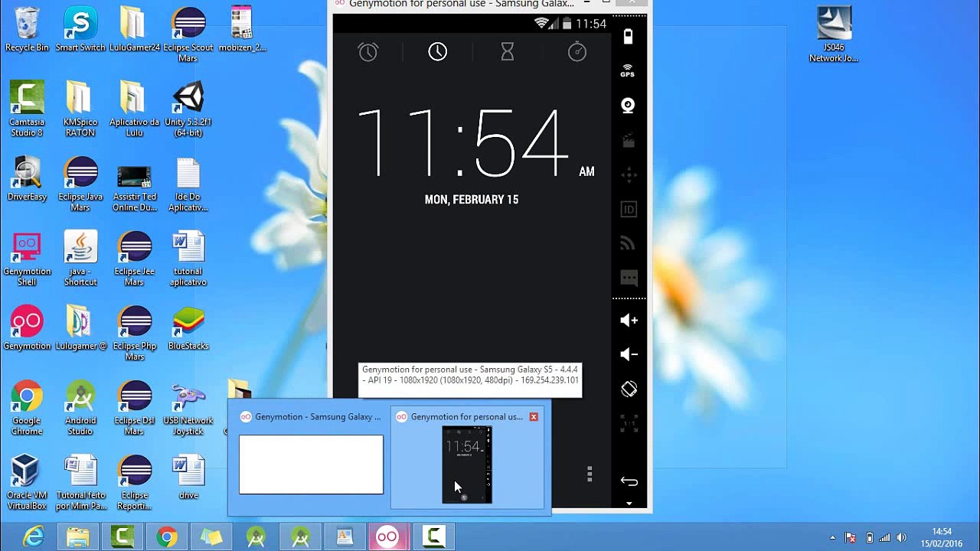Open the clock app overflow three-dot menu
Screen dimensions: 980x551
pyautogui.click(x=590, y=474)
